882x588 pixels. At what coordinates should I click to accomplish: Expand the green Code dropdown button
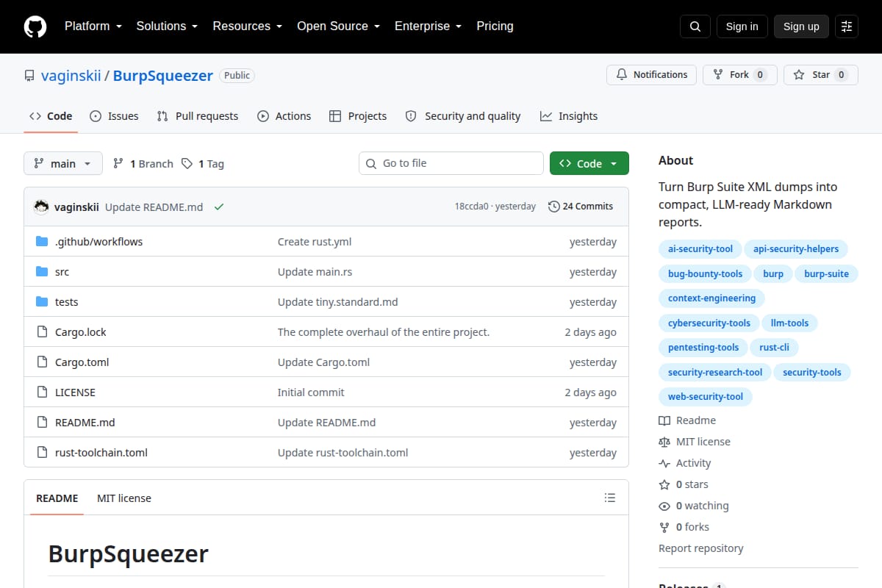tap(589, 163)
